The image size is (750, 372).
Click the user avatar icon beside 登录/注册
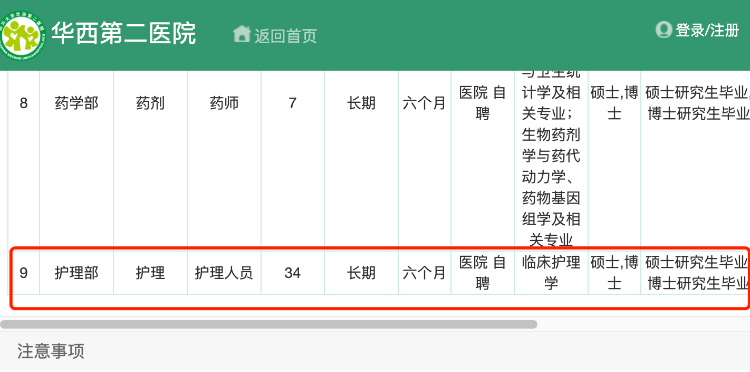click(x=663, y=30)
